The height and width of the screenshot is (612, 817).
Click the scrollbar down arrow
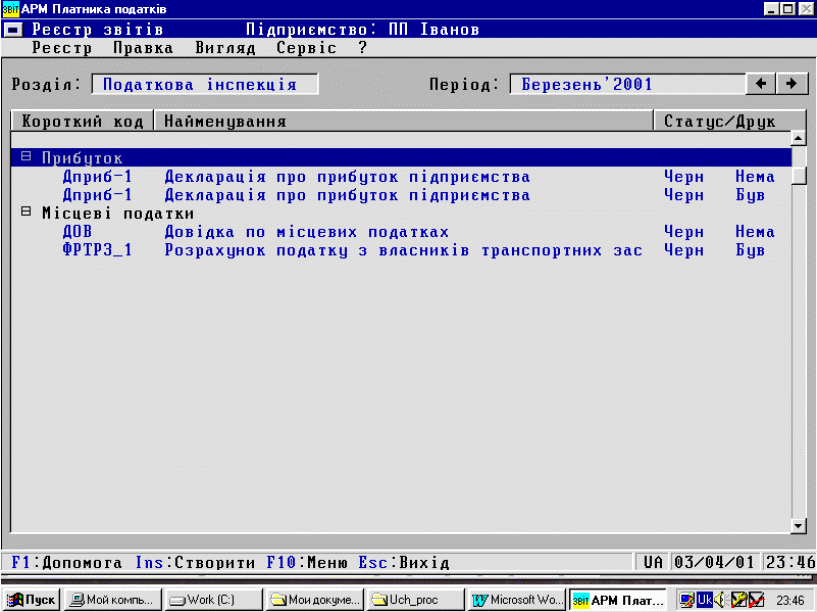point(798,525)
